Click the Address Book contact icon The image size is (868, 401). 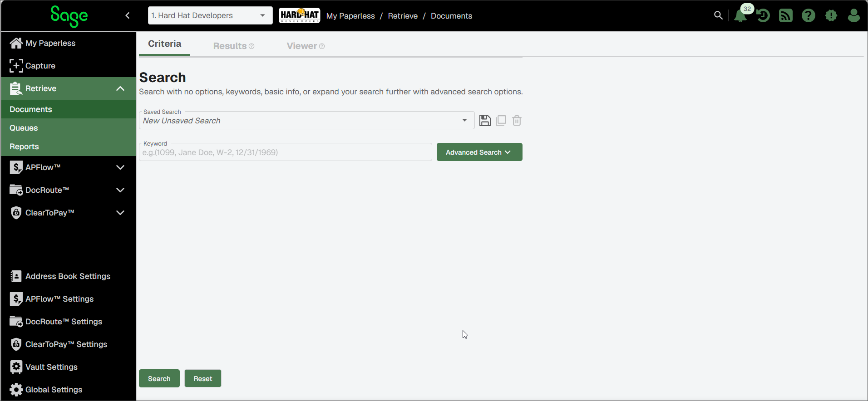point(16,276)
